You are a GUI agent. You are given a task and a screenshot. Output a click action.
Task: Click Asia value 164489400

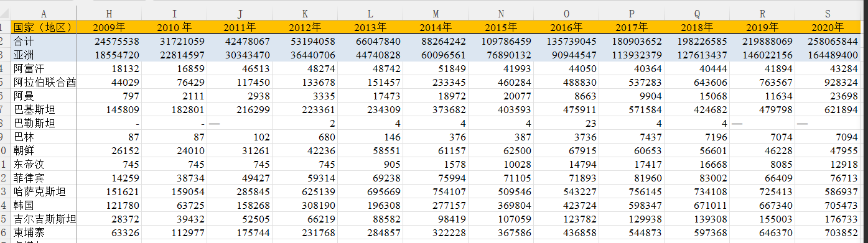[828, 55]
